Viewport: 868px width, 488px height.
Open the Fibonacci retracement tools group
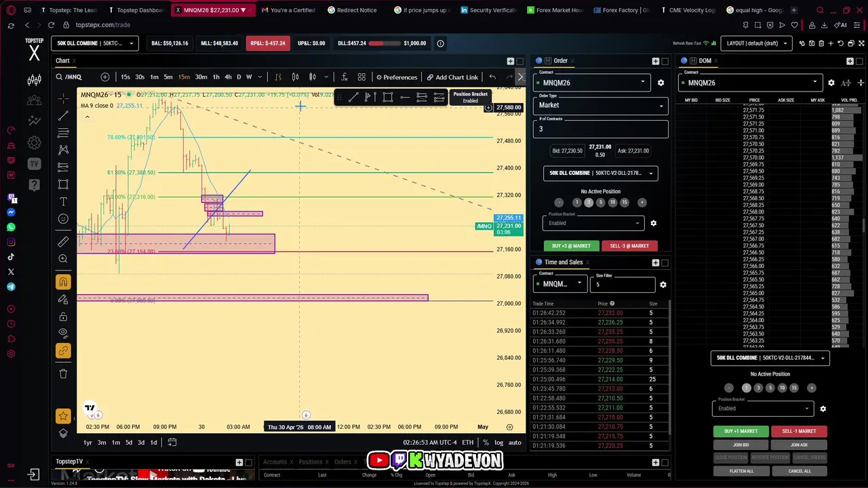(63, 133)
